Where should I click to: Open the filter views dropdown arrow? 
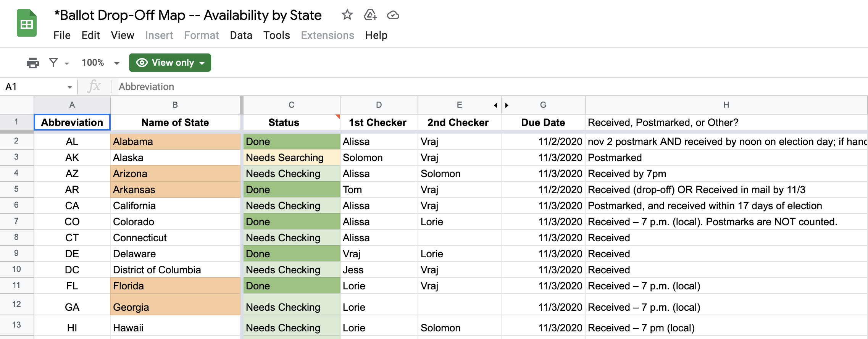pyautogui.click(x=67, y=63)
